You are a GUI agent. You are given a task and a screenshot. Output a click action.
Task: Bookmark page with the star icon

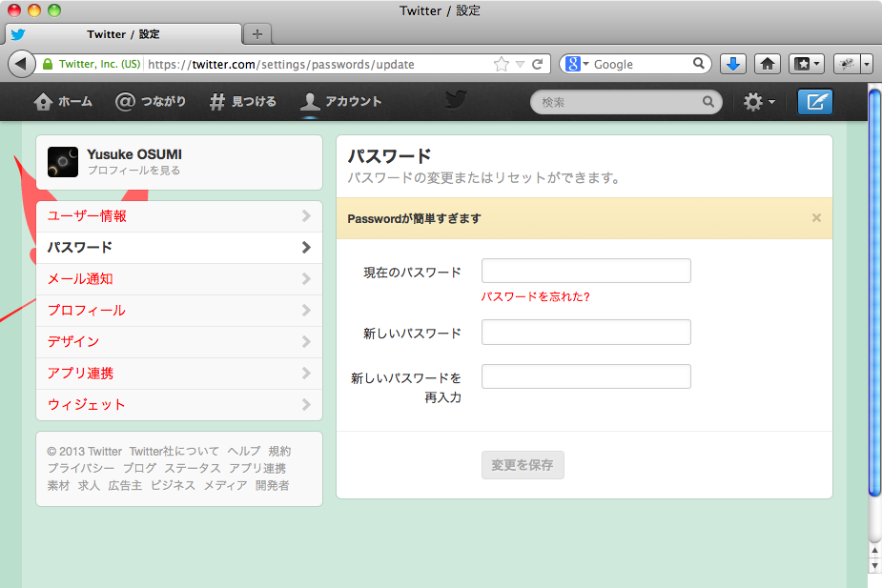tap(501, 64)
